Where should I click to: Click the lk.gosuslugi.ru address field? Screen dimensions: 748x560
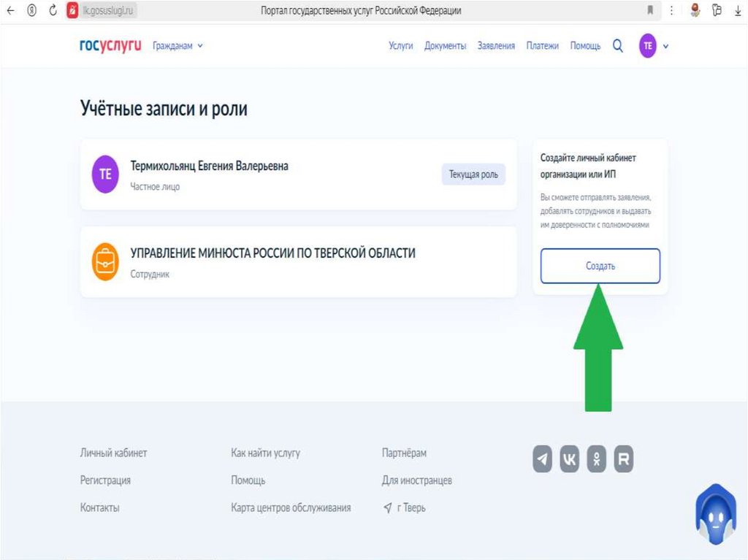(x=108, y=10)
